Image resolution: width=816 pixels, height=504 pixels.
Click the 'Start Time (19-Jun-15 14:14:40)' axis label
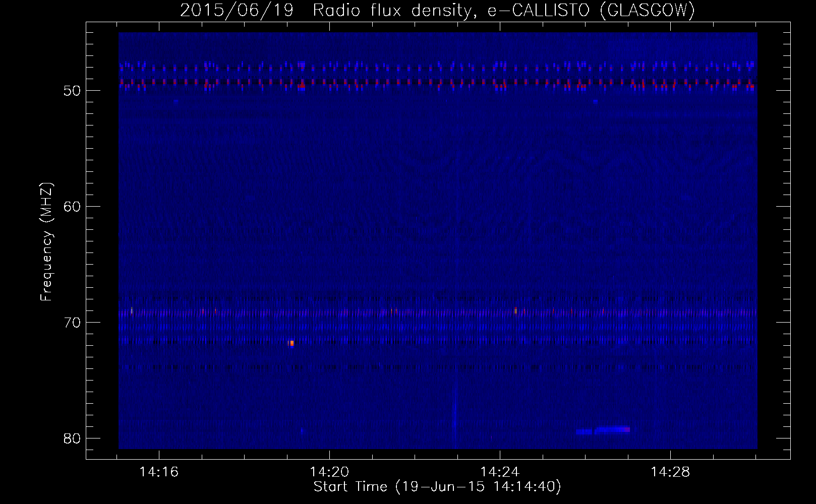pos(437,487)
